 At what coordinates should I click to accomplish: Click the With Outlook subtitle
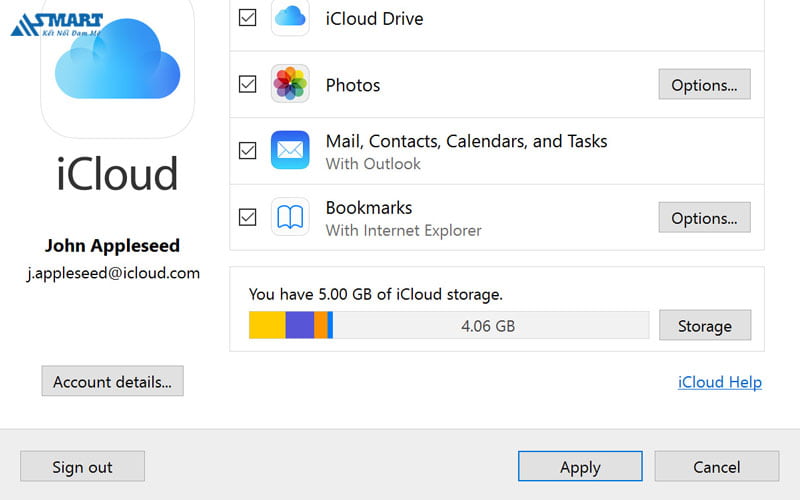point(373,164)
